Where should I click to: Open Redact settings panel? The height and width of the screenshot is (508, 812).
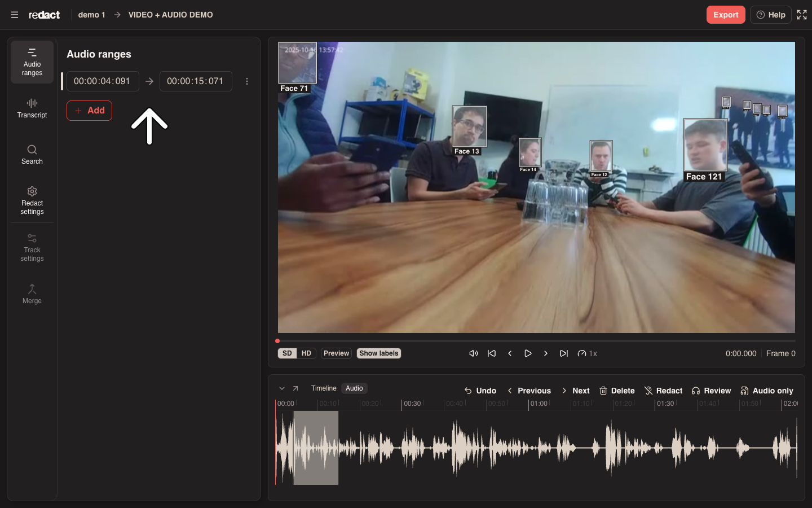pos(32,200)
